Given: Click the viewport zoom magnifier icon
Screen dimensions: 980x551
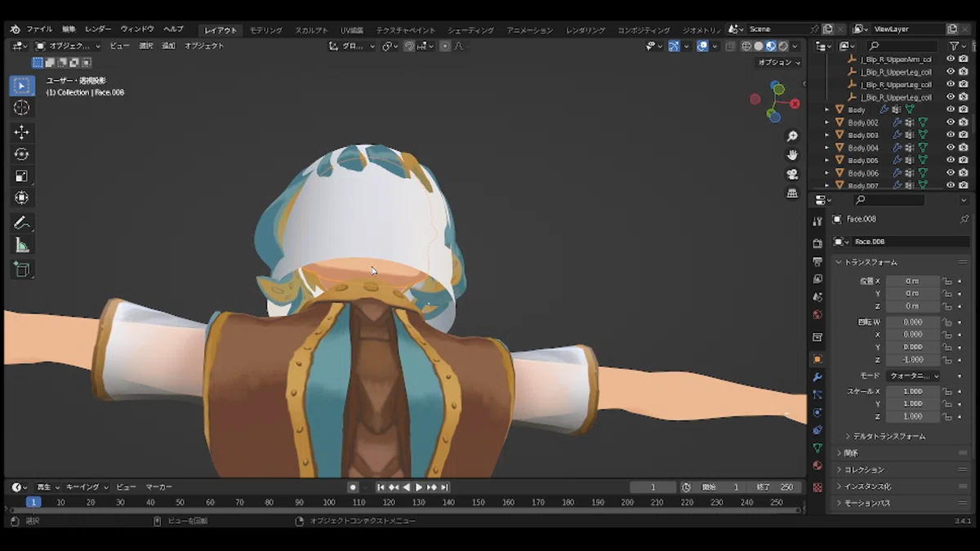Looking at the screenshot, I should (x=791, y=136).
